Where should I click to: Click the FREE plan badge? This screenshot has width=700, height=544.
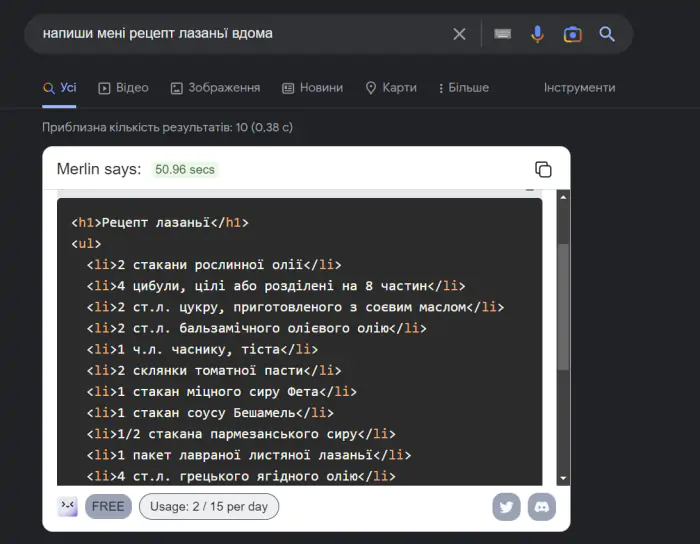(x=108, y=507)
